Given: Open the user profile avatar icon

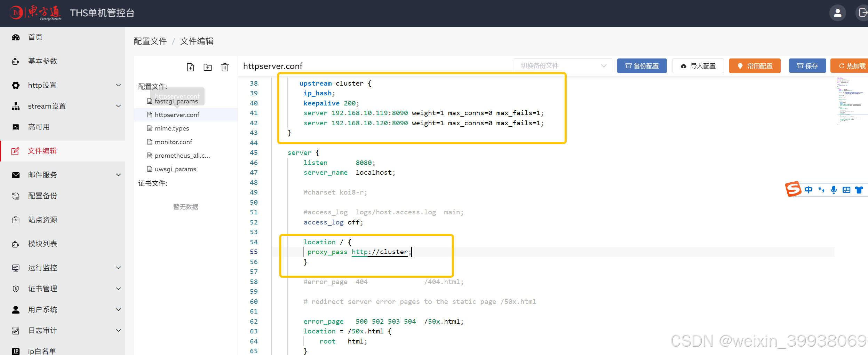Looking at the screenshot, I should [837, 13].
